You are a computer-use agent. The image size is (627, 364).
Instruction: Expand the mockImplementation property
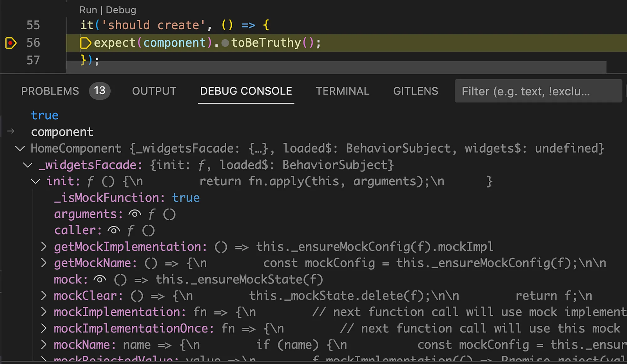click(44, 312)
